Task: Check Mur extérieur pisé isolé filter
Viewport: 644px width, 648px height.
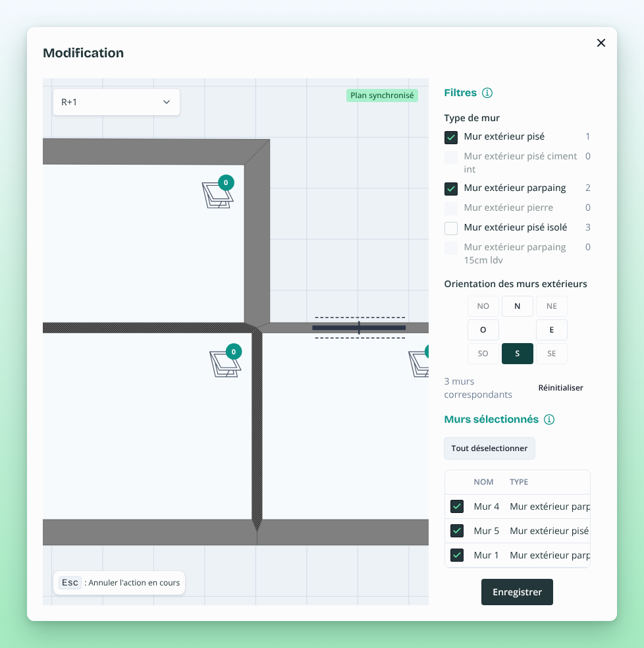Action: 451,228
